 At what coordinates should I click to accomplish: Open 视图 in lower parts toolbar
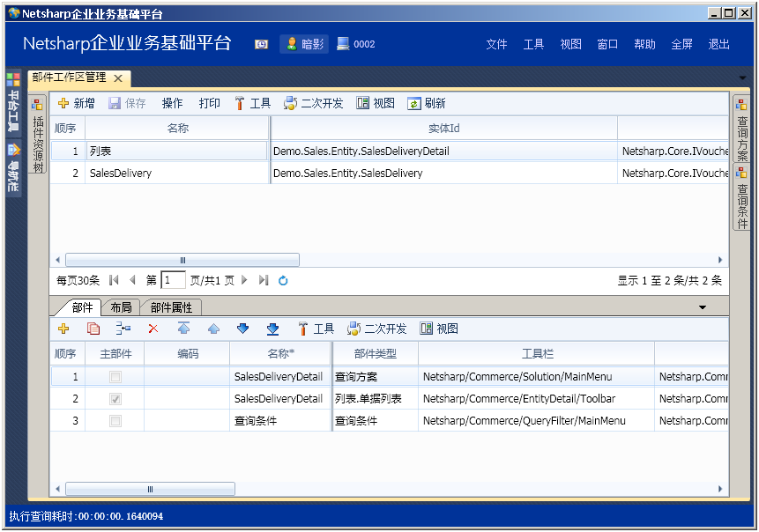coord(439,329)
